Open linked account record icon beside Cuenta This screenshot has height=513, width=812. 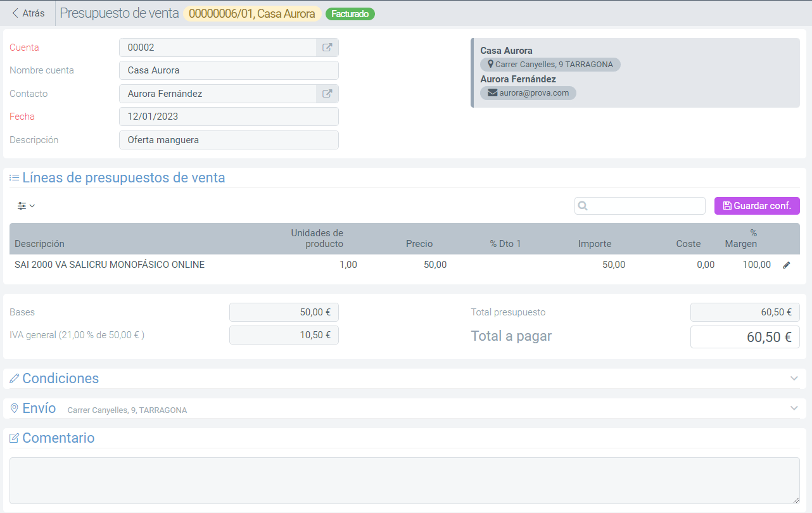tap(327, 47)
